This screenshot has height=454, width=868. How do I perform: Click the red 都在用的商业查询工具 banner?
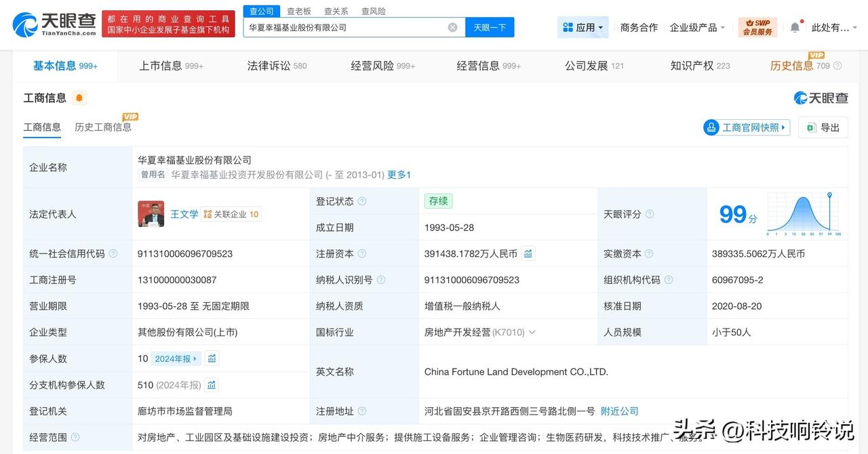click(x=168, y=24)
